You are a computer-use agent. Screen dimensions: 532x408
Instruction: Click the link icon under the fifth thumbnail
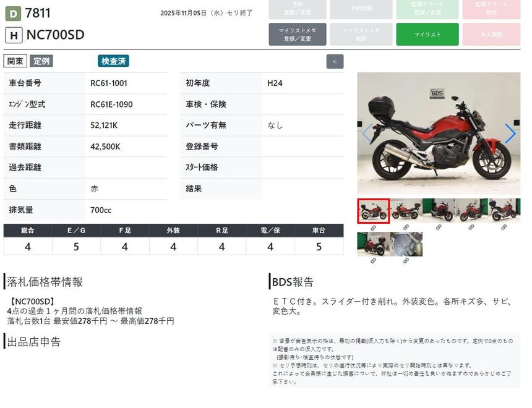point(504,227)
